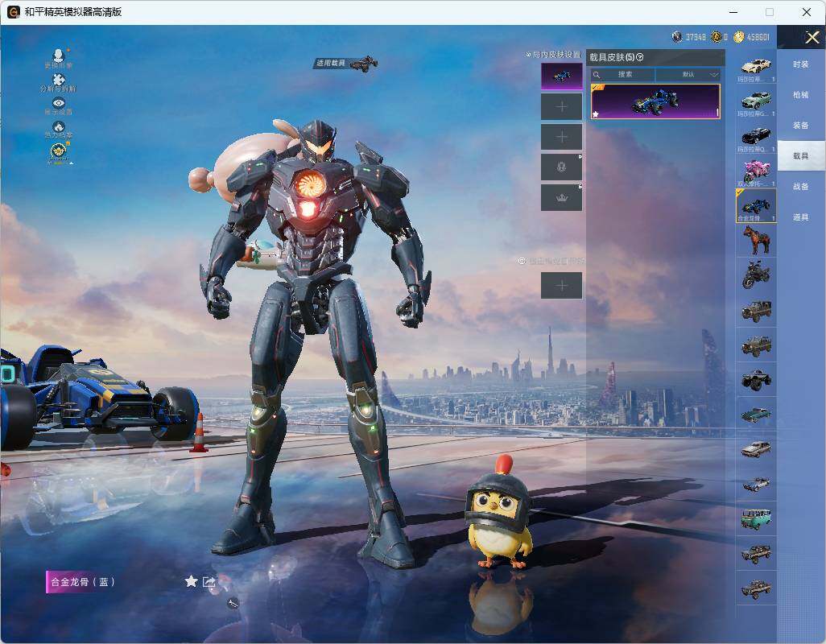The height and width of the screenshot is (644, 826).
Task: Click the emulator app icon in title bar
Action: pos(13,11)
